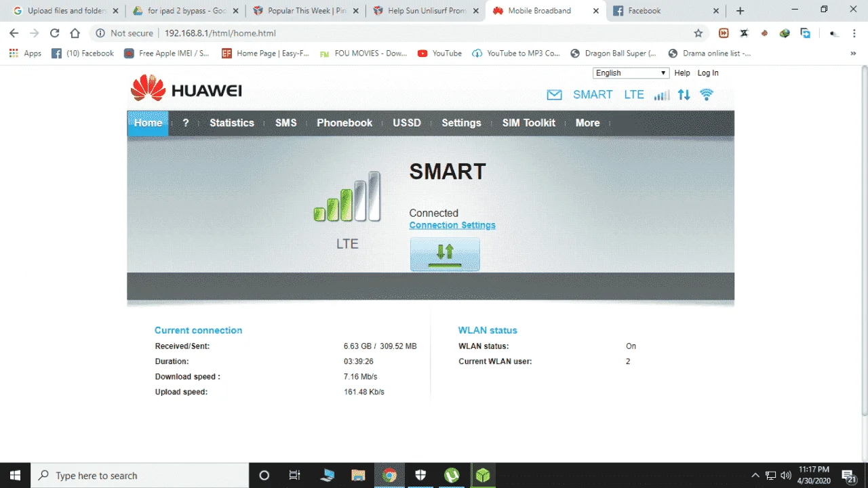868x488 pixels.
Task: Switch to the Facebook browser tab
Action: click(x=665, y=11)
